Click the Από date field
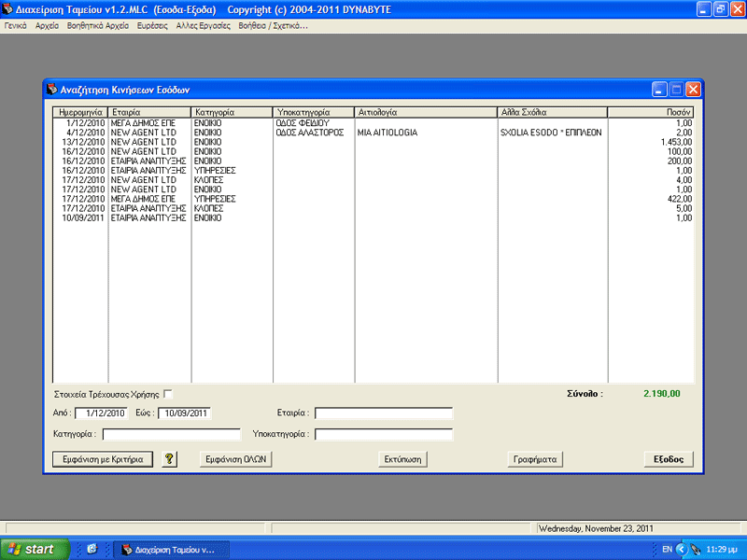 click(x=101, y=413)
